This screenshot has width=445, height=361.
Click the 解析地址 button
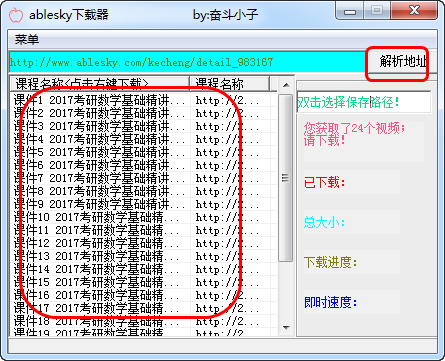[x=402, y=61]
